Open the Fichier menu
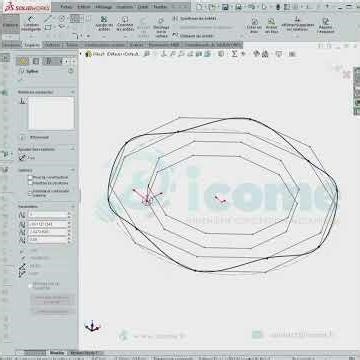 [66, 7]
